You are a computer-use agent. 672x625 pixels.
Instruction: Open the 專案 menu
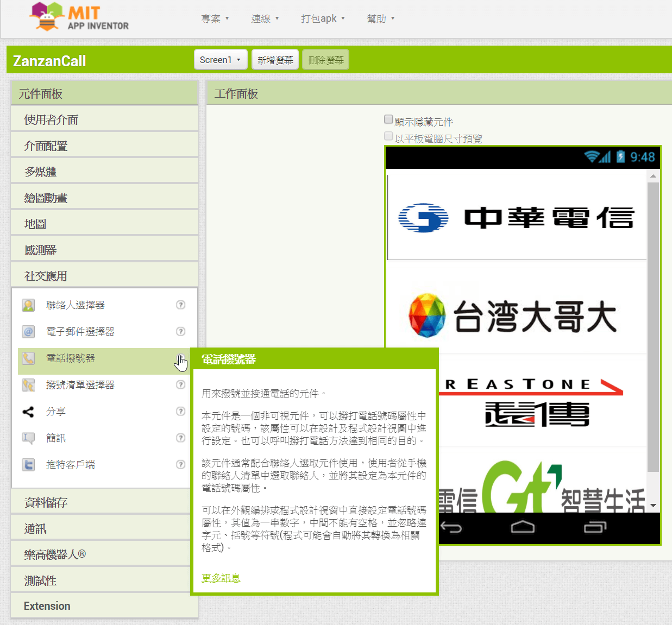tap(215, 19)
